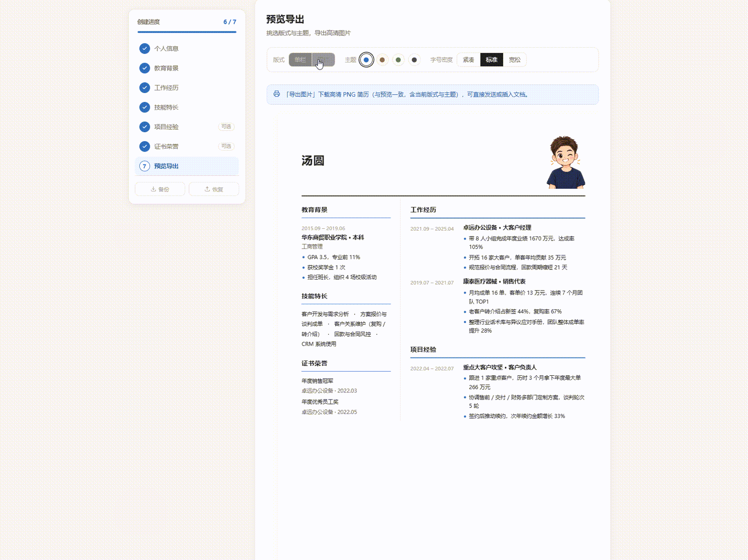Select the blue theme color

(366, 60)
